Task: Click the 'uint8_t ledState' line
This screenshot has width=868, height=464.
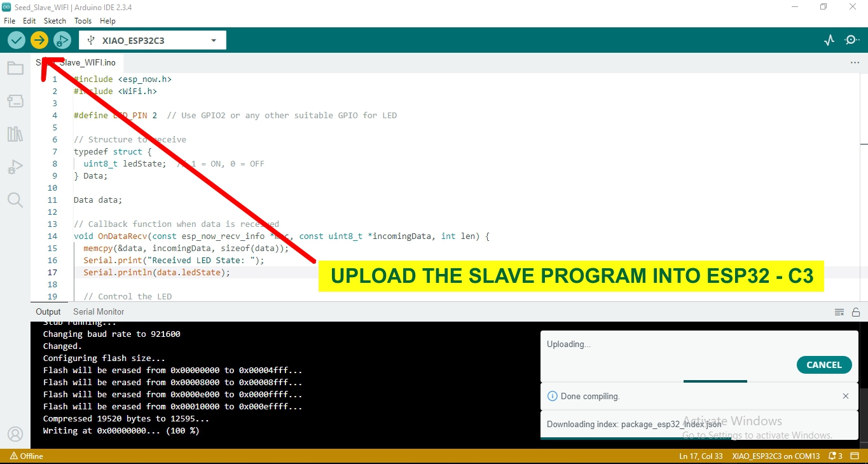Action: [x=125, y=163]
